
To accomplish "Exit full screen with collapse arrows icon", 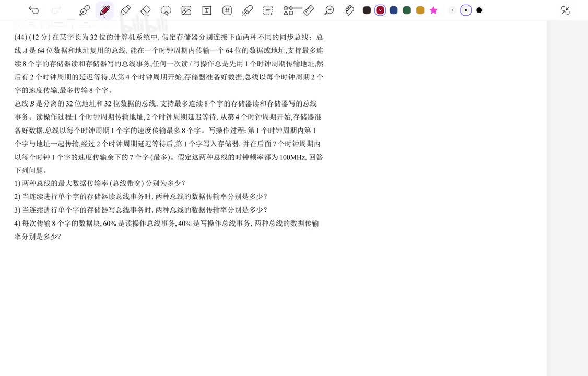I will [566, 10].
